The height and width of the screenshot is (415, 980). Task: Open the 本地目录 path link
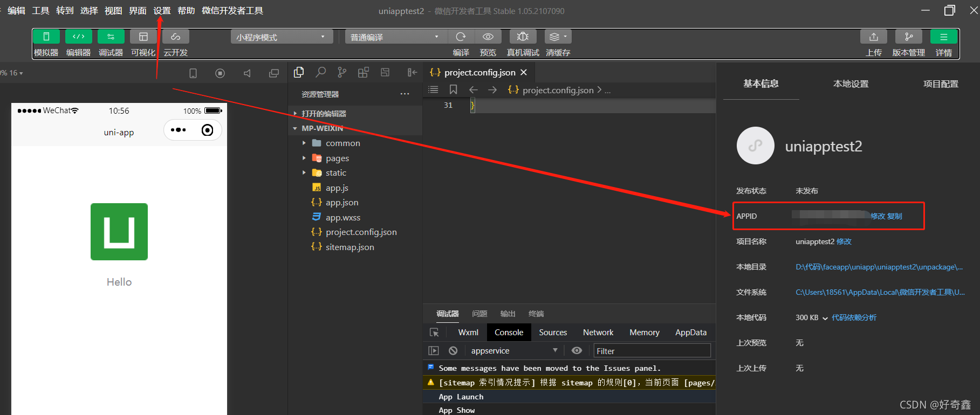point(879,267)
